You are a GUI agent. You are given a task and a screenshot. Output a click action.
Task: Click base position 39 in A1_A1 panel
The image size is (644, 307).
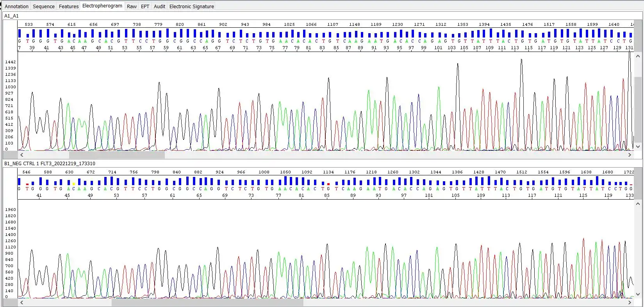pyautogui.click(x=32, y=48)
